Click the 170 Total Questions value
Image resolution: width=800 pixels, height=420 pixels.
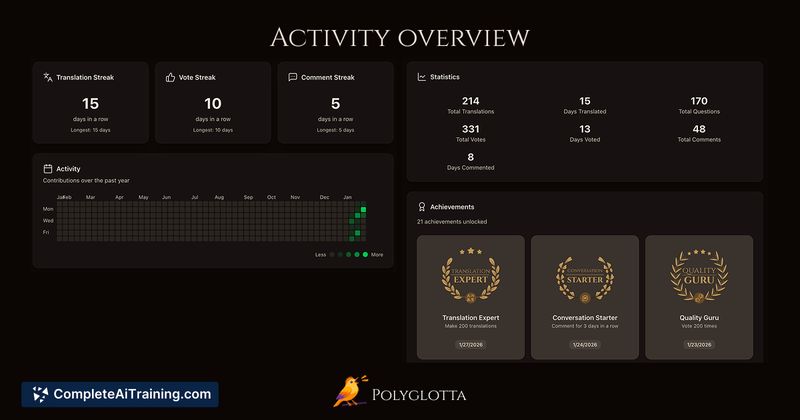[699, 101]
